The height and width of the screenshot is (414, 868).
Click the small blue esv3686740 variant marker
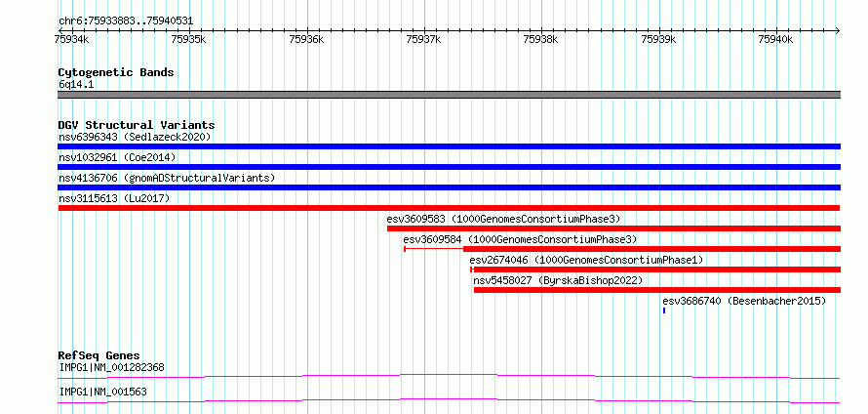pos(664,310)
